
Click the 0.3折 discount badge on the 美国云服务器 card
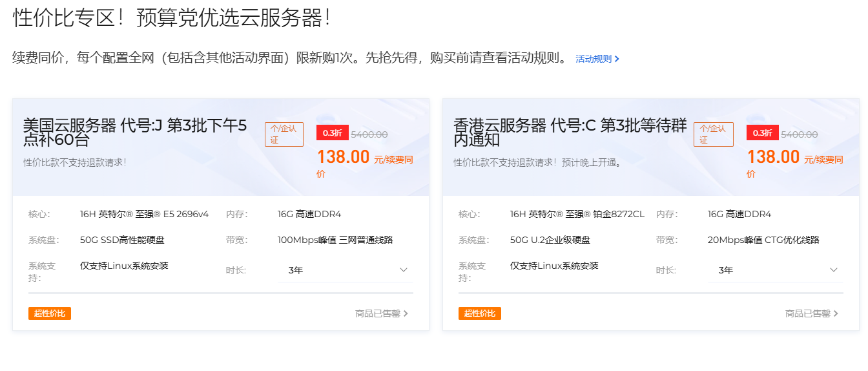coord(332,133)
